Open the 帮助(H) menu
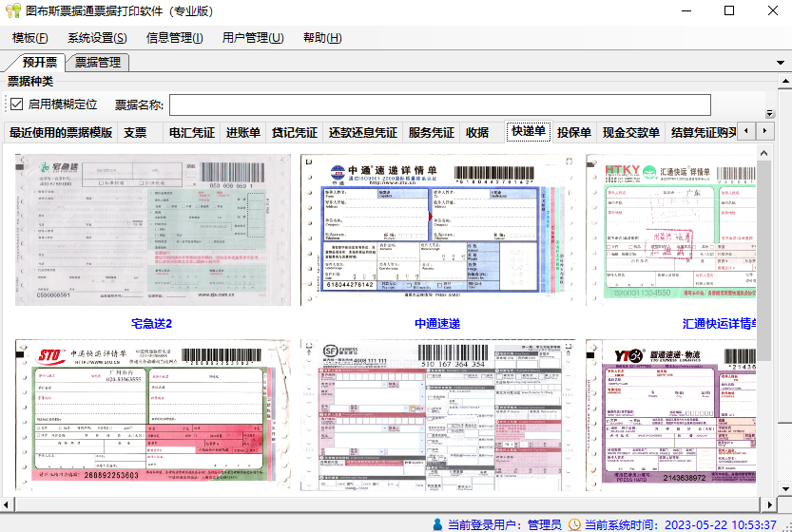This screenshot has height=532, width=792. 322,38
